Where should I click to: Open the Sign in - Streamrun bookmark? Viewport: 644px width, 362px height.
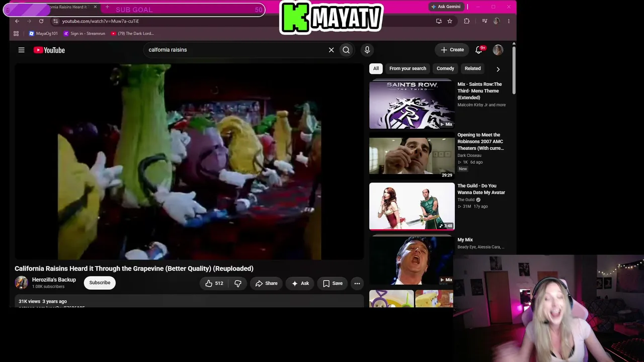(x=85, y=34)
